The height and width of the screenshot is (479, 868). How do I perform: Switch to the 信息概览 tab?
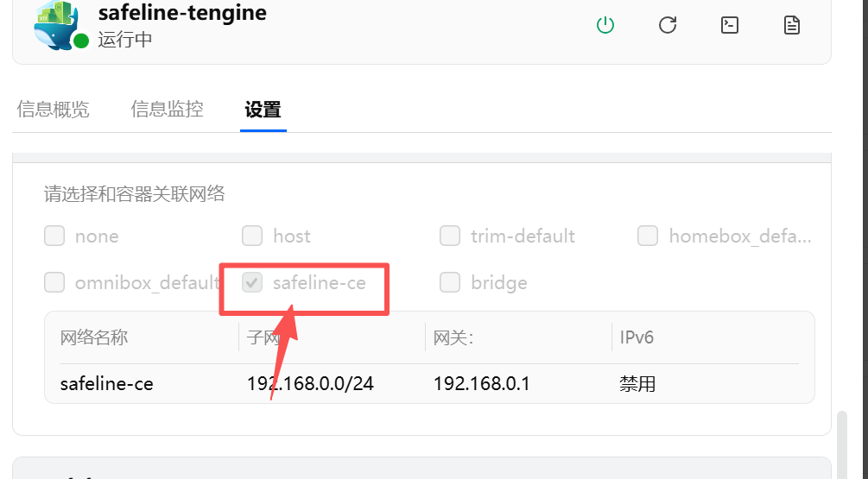pos(54,110)
